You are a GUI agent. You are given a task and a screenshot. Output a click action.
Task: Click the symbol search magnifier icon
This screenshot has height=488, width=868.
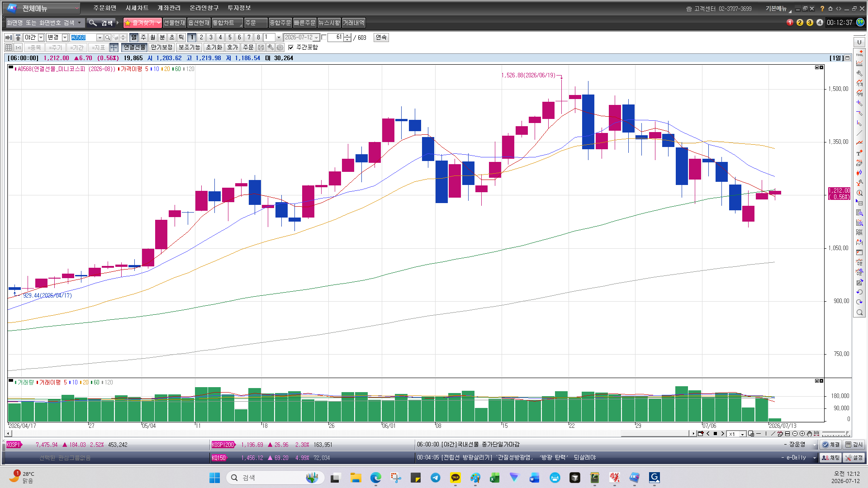tap(108, 38)
